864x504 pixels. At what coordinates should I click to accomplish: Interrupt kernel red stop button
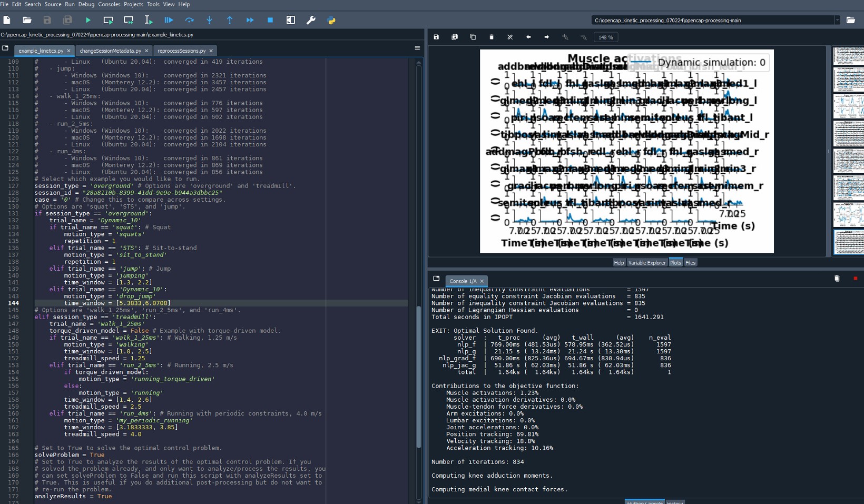pos(855,278)
